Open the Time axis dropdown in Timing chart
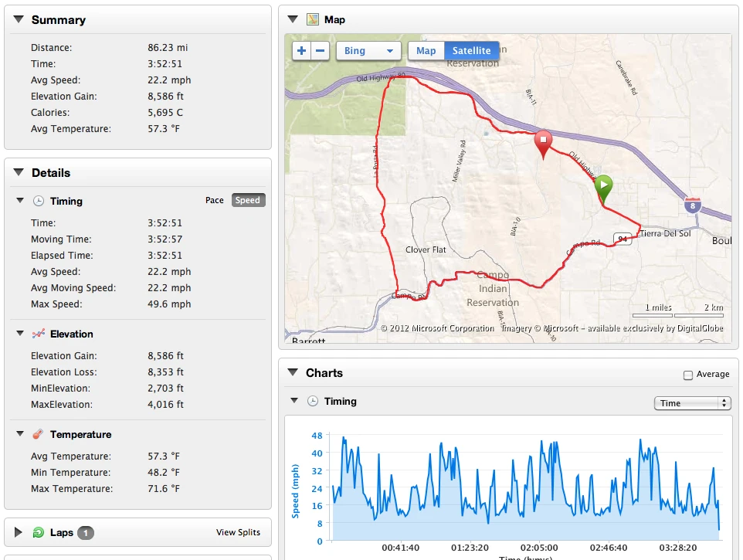Image resolution: width=743 pixels, height=560 pixels. (x=692, y=403)
